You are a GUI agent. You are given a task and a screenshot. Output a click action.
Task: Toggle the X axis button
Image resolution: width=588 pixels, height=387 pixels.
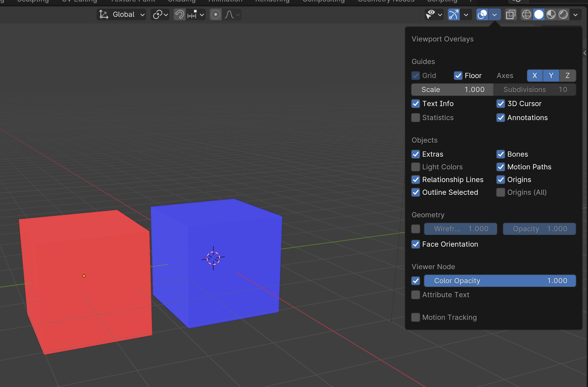pyautogui.click(x=535, y=76)
